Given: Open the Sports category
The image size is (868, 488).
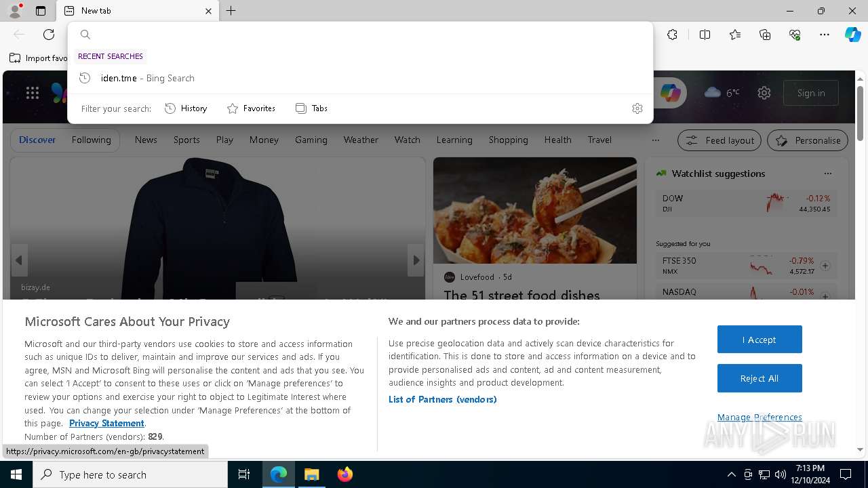Looking at the screenshot, I should (186, 140).
